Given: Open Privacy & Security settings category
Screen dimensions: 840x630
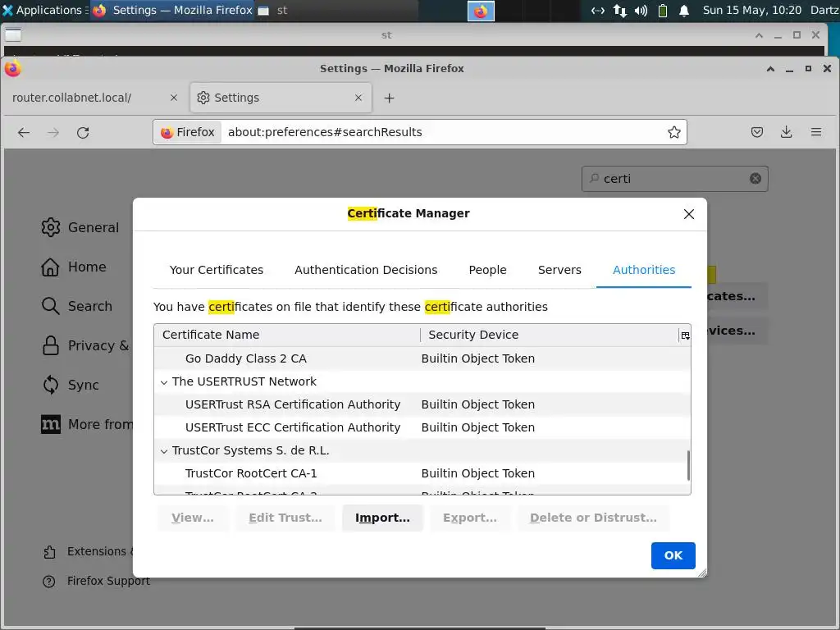Looking at the screenshot, I should 85,345.
